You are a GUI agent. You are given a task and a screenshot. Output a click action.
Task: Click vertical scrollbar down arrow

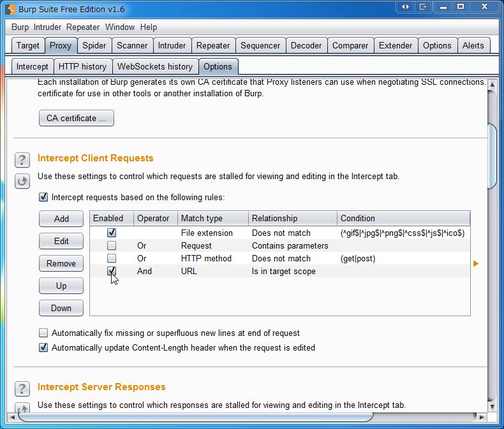[x=492, y=406]
